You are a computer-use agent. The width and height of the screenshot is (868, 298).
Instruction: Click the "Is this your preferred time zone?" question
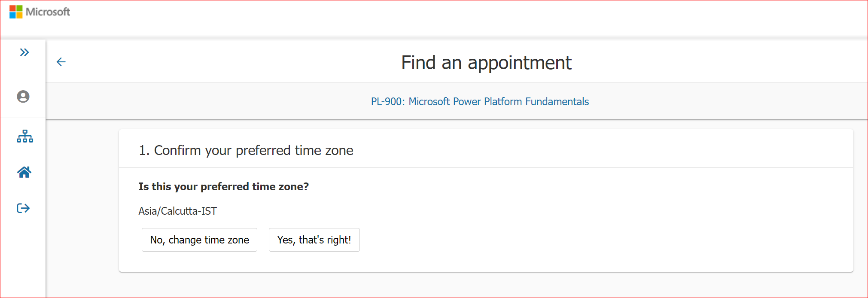(x=223, y=186)
